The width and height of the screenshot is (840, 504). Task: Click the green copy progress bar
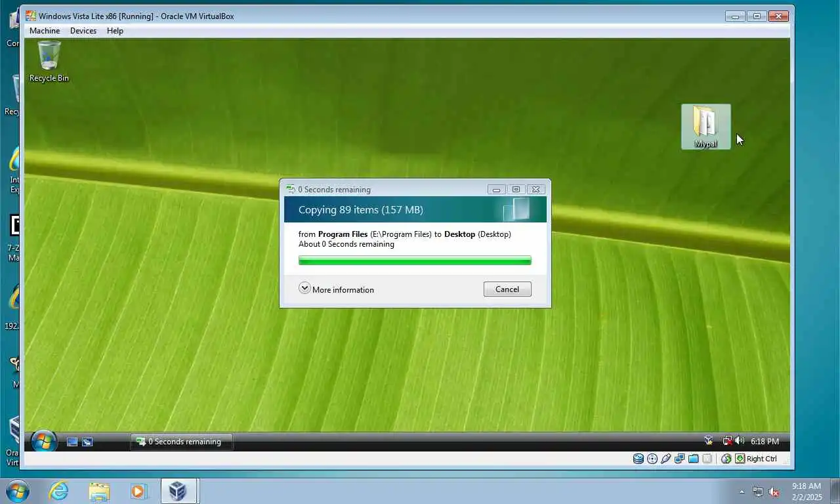415,261
